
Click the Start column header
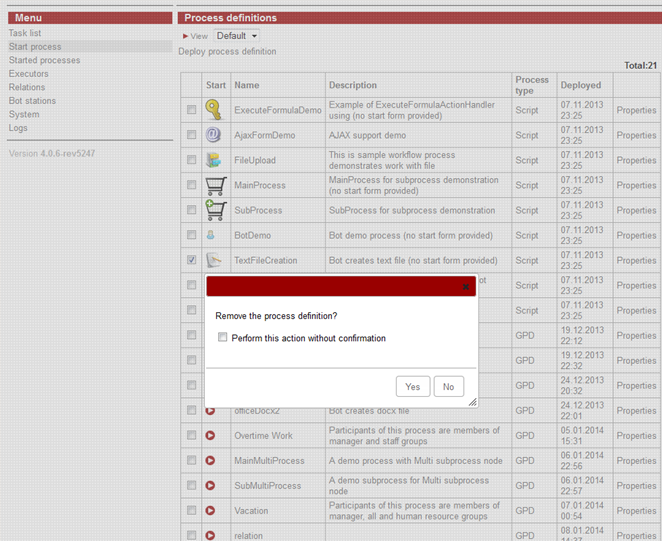pos(216,85)
